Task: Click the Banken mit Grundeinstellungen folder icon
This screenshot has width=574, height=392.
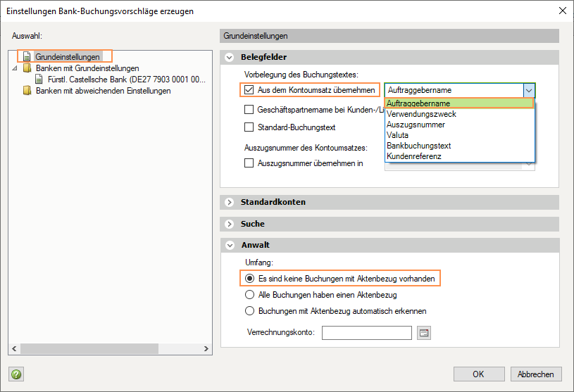Action: (27, 68)
